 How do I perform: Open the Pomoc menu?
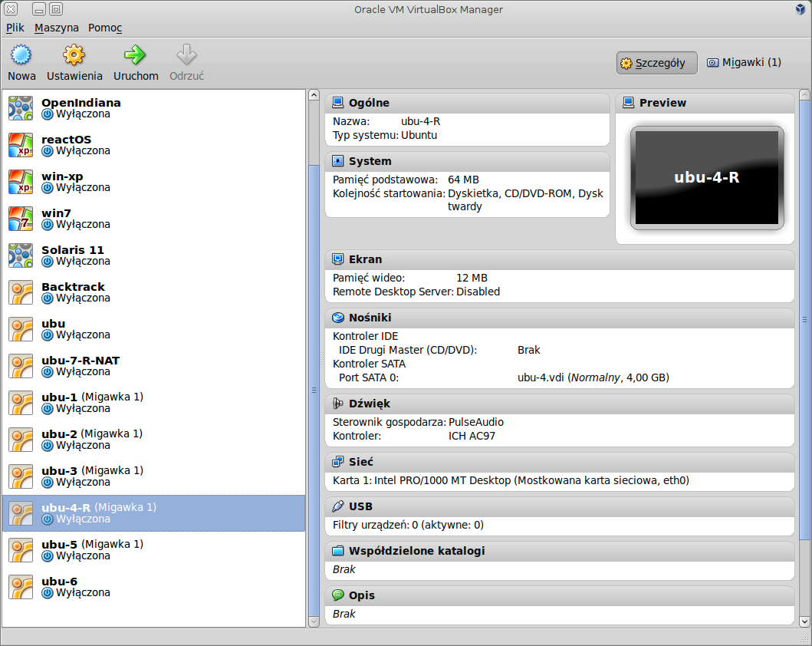pos(105,28)
